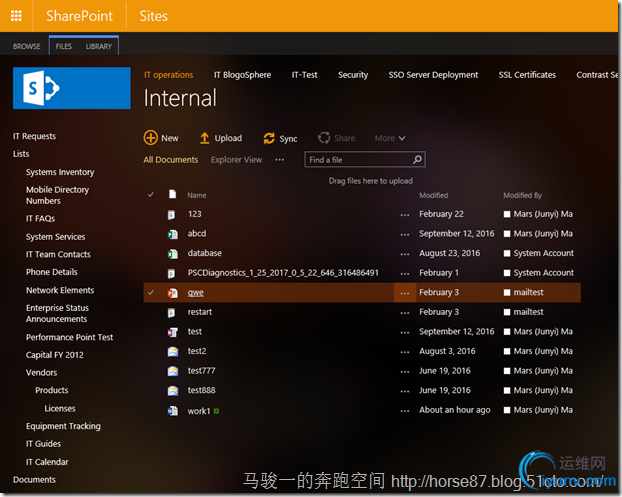Click presence box beside System Account for database

click(x=507, y=253)
